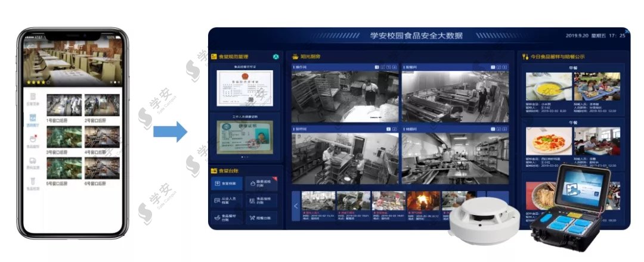The width and height of the screenshot is (644, 262).
Task: Open the 早餐 accompanying-meal photo
Action: (597, 86)
